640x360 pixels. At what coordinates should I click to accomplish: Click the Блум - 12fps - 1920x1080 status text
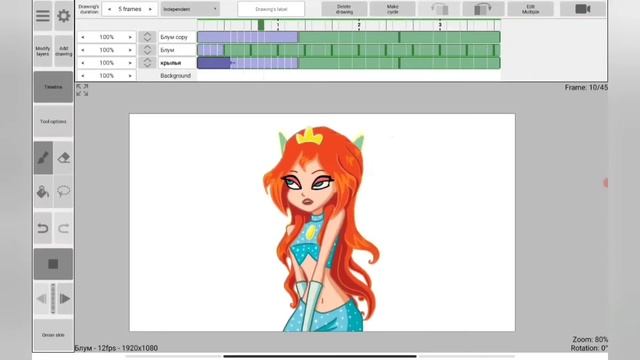[x=116, y=348]
